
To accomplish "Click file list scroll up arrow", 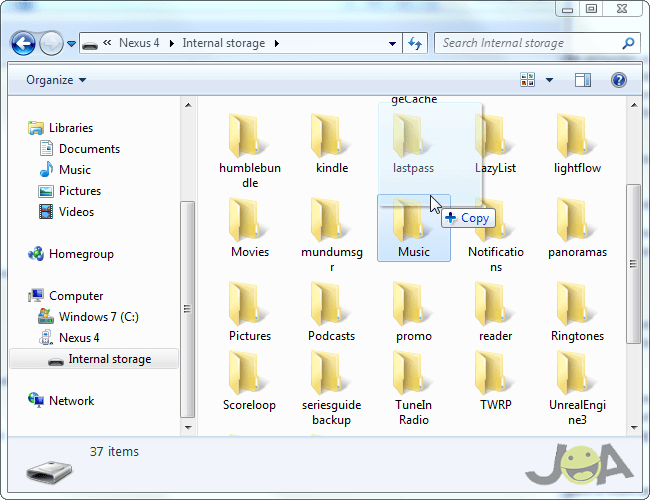I will [634, 105].
